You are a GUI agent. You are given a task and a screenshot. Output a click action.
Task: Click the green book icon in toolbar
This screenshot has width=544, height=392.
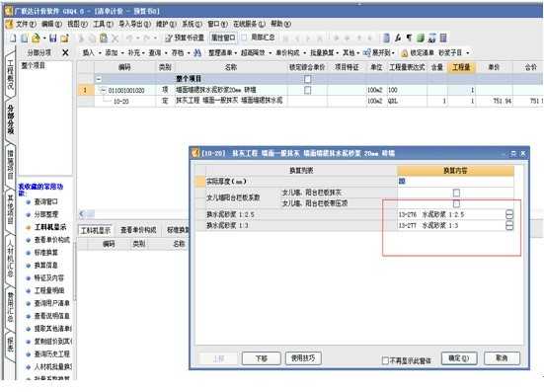click(x=421, y=38)
